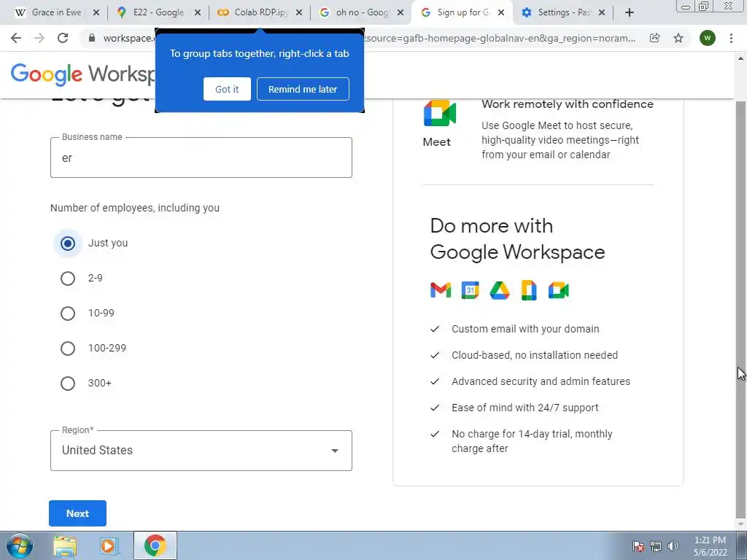Click into the Business name field
This screenshot has width=747, height=560.
click(x=201, y=157)
